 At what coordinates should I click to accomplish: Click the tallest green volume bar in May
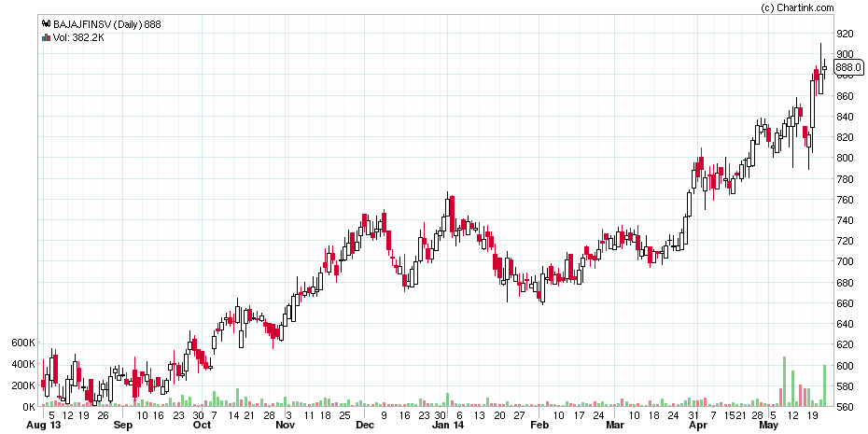pyautogui.click(x=784, y=382)
